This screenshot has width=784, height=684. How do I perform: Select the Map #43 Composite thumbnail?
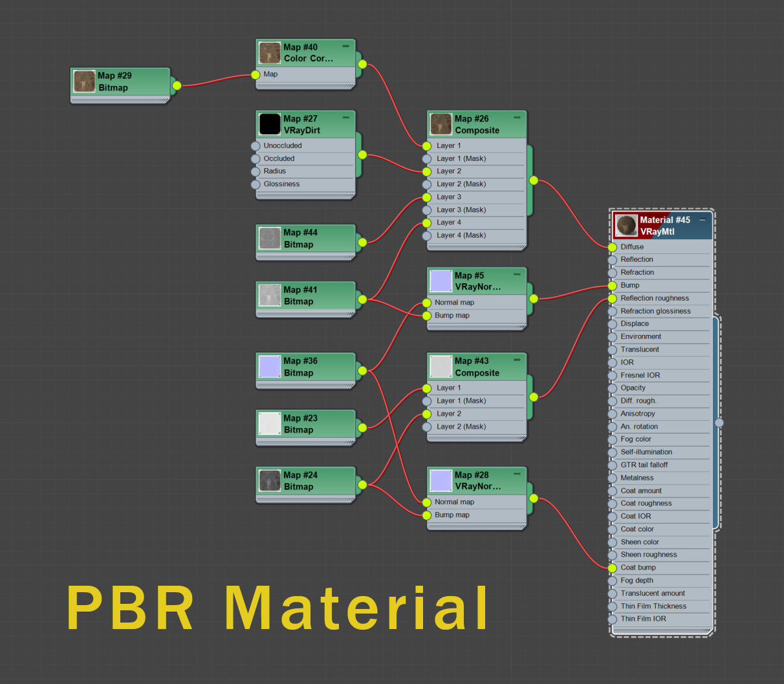pos(441,367)
